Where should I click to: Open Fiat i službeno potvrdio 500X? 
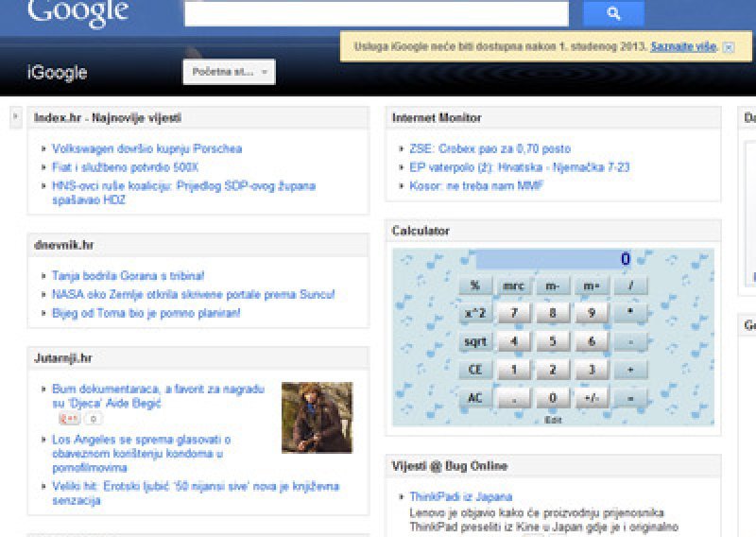click(126, 167)
